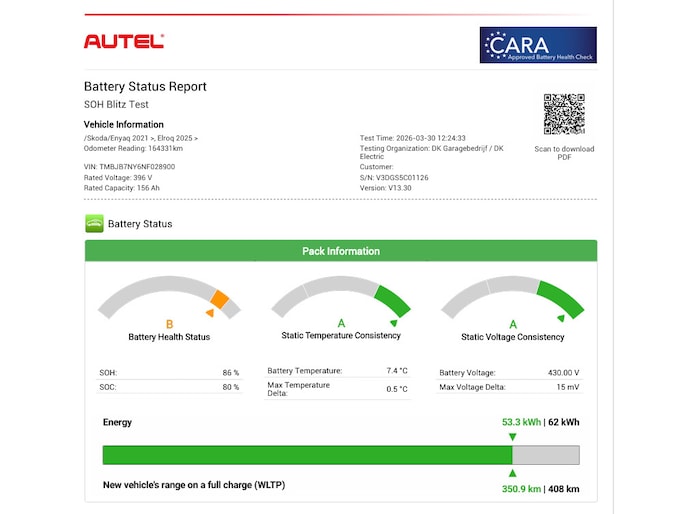
Task: Click the Static Temperature Consistency gauge
Action: pyautogui.click(x=340, y=298)
